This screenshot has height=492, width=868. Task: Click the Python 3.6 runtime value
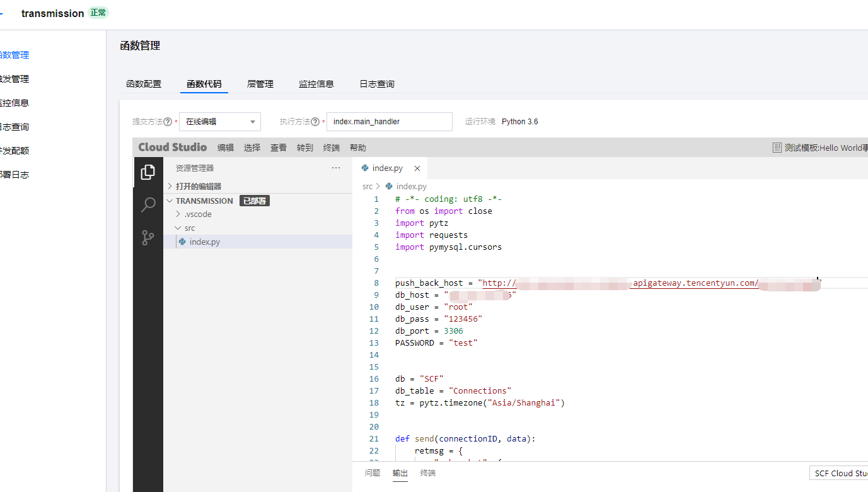pos(520,122)
